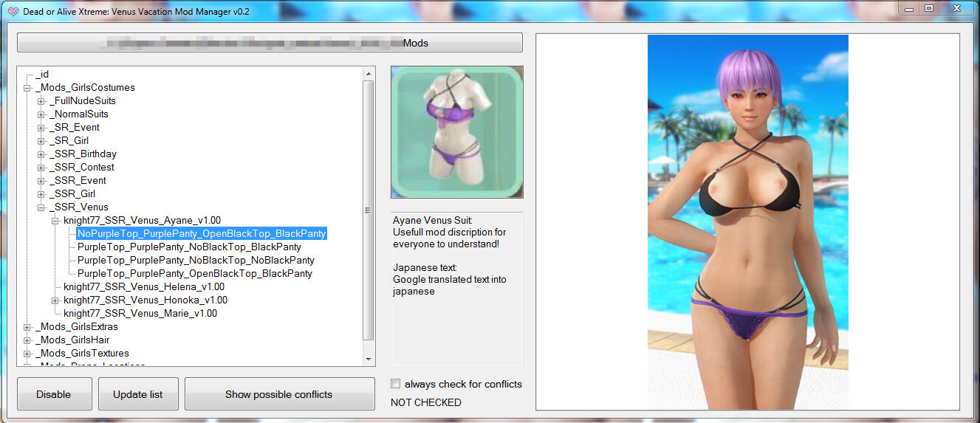Select the _Mods_GirlsTextures tree label

82,353
